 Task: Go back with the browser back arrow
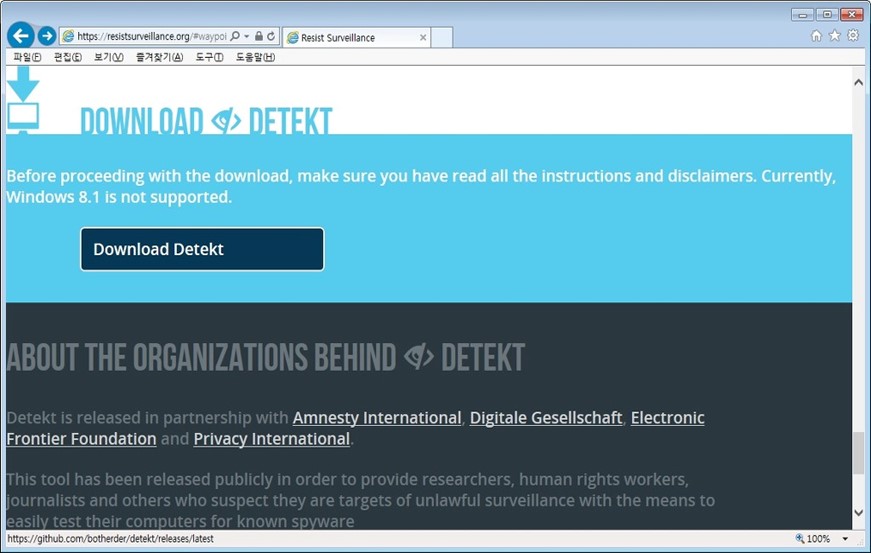tap(21, 36)
